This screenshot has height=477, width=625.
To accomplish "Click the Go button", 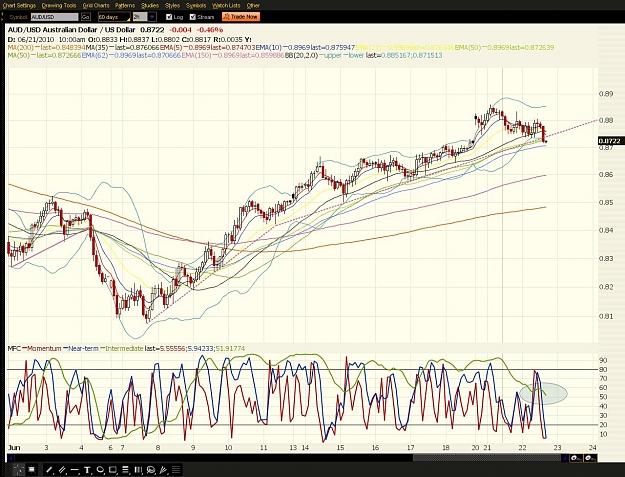I will pos(86,17).
